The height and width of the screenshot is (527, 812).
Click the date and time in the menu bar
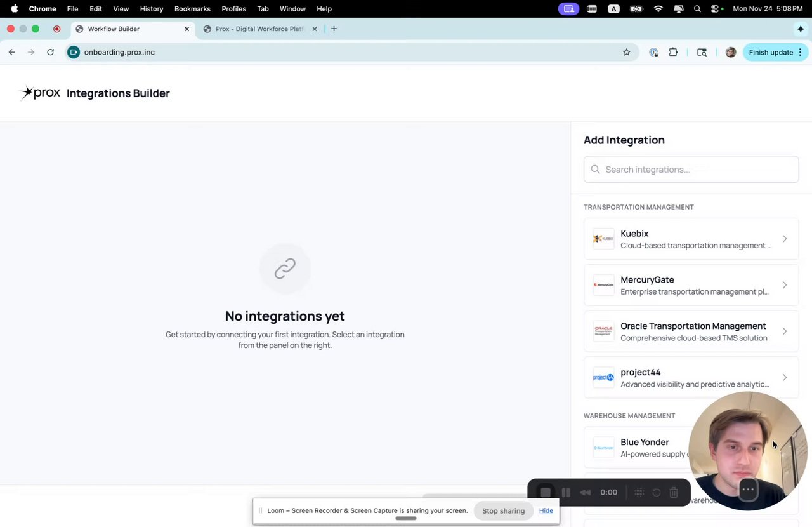tap(768, 9)
